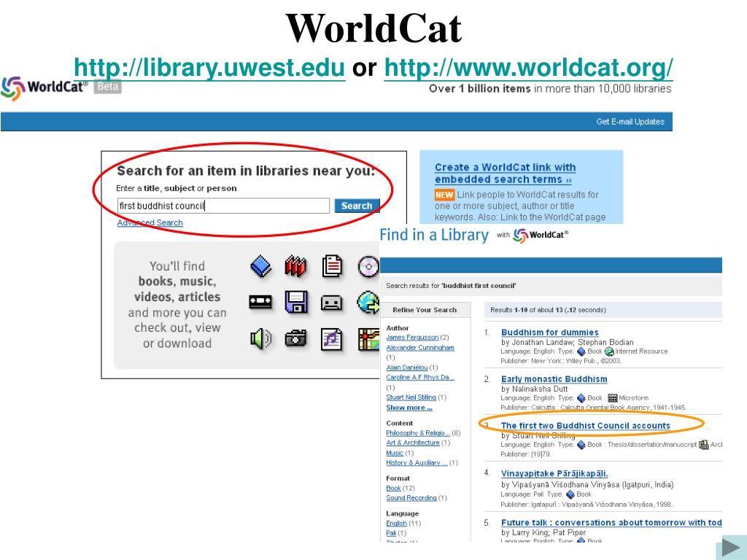747x560 pixels.
Task: Advance with the next slide arrow
Action: (x=731, y=548)
